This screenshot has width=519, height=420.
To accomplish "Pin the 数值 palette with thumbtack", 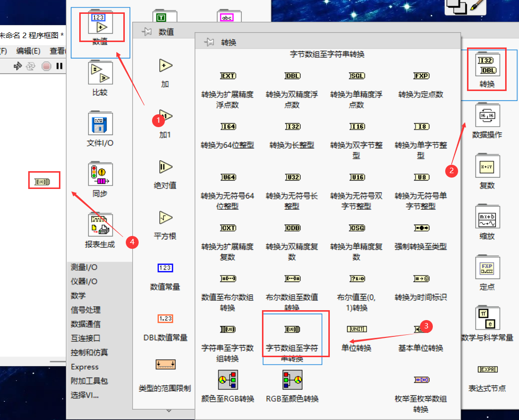I will (146, 32).
